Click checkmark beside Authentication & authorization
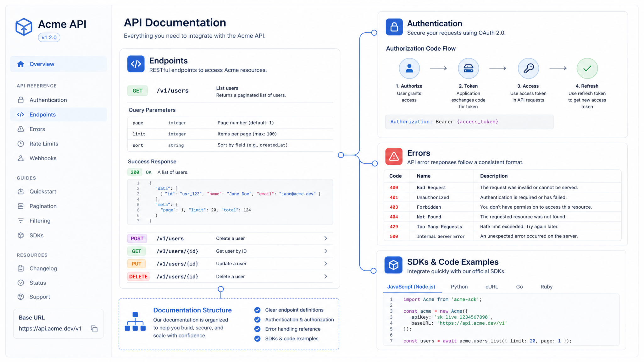Image resolution: width=644 pixels, height=362 pixels. coord(257,320)
